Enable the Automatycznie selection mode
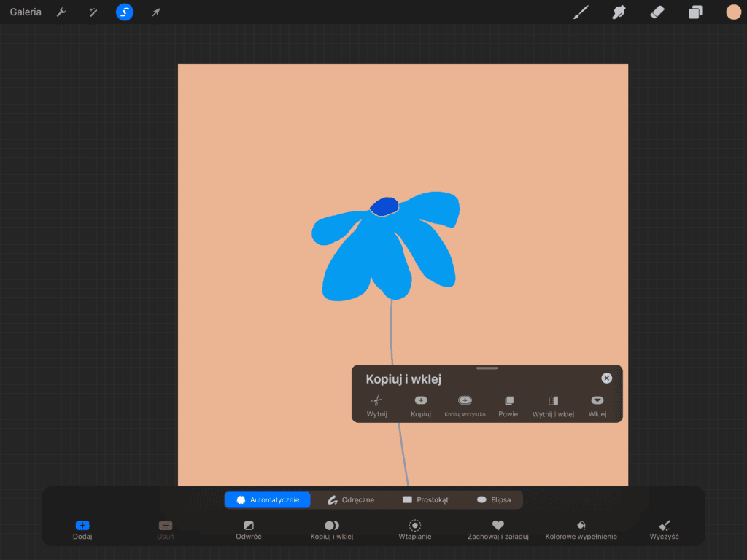Image resolution: width=747 pixels, height=560 pixels. pyautogui.click(x=267, y=499)
